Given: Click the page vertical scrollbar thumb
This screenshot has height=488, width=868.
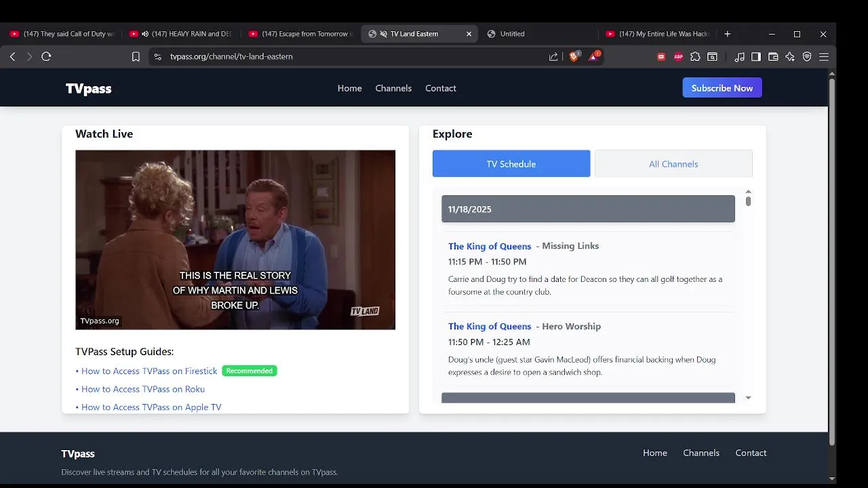Looking at the screenshot, I should [832, 262].
